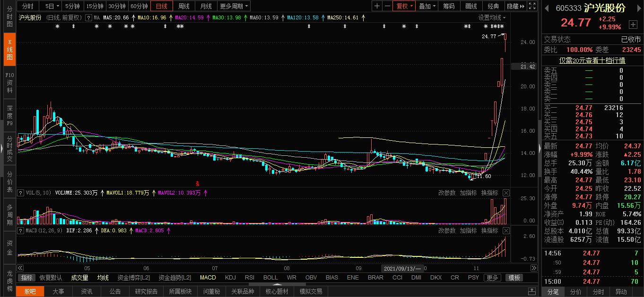Viewport: 644px width, 297px height.
Task: Go to the previous stock with the left arrow
Action: click(x=547, y=8)
